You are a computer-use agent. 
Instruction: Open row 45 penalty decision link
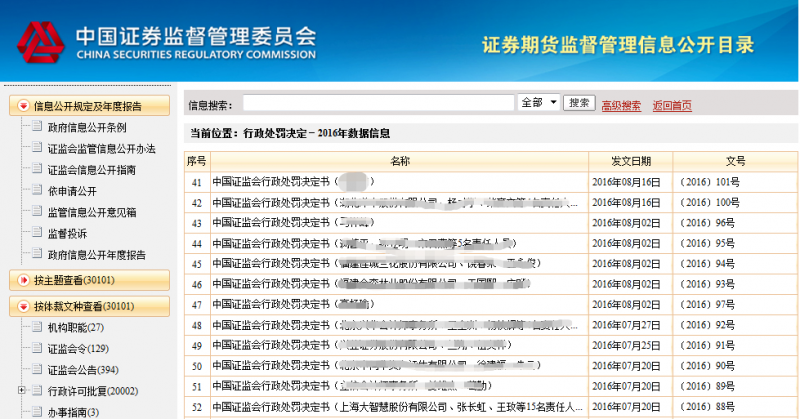(x=377, y=263)
